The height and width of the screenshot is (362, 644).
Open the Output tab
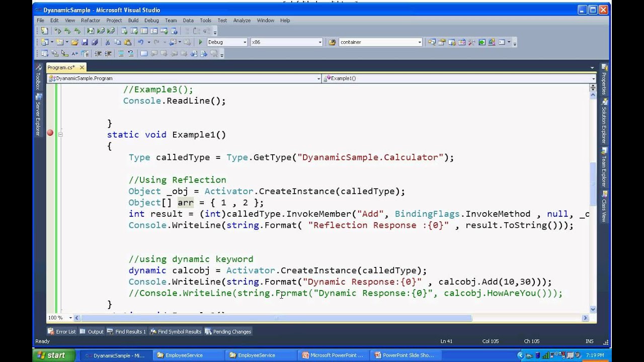coord(92,332)
